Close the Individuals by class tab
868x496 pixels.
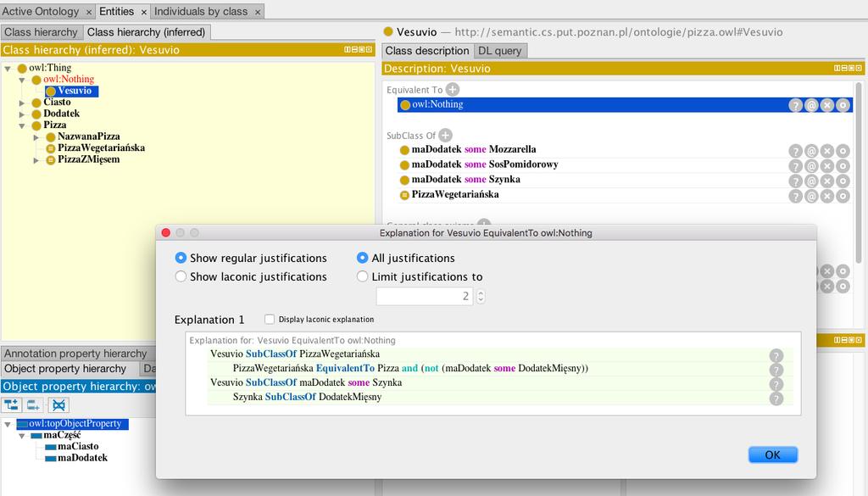tap(258, 12)
